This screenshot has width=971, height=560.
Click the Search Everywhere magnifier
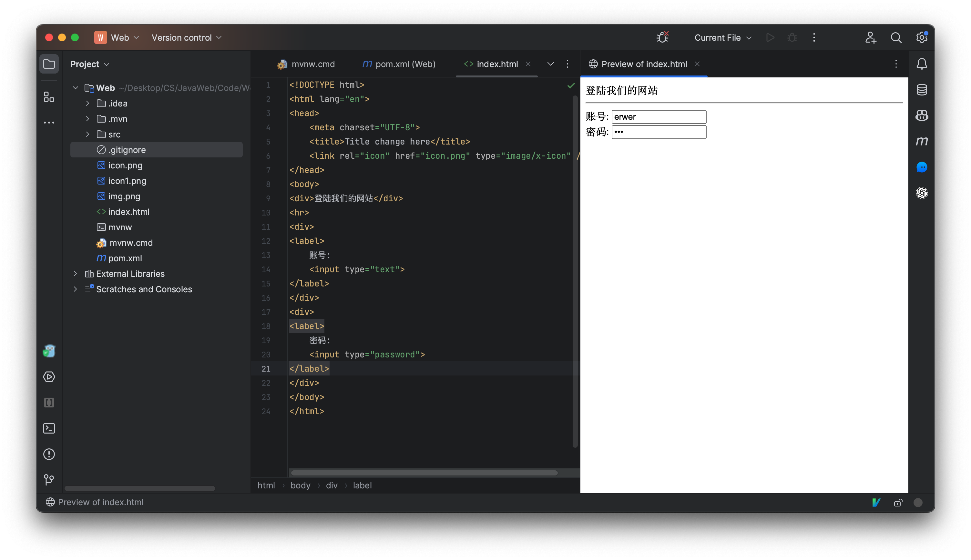click(895, 37)
